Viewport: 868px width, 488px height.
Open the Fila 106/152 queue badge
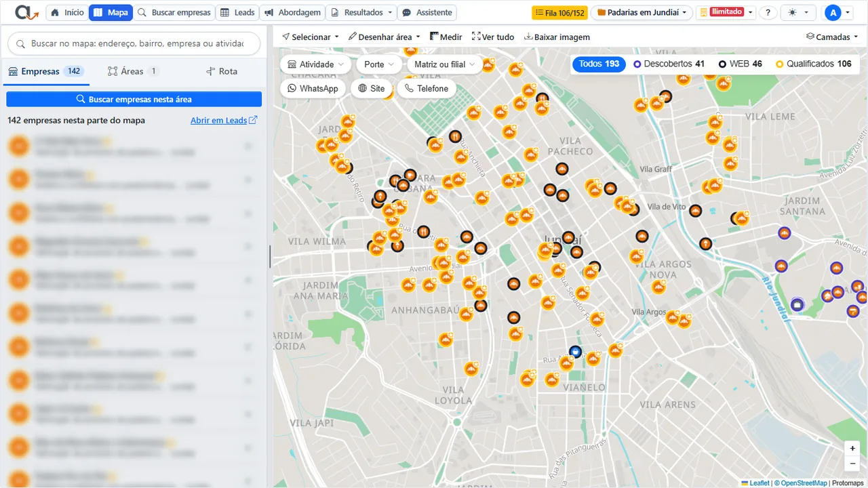[x=559, y=13]
